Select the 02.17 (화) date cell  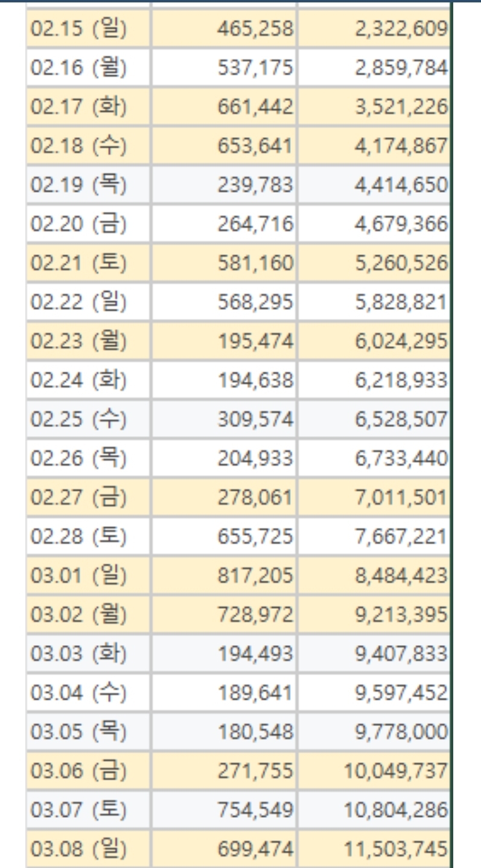[78, 107]
